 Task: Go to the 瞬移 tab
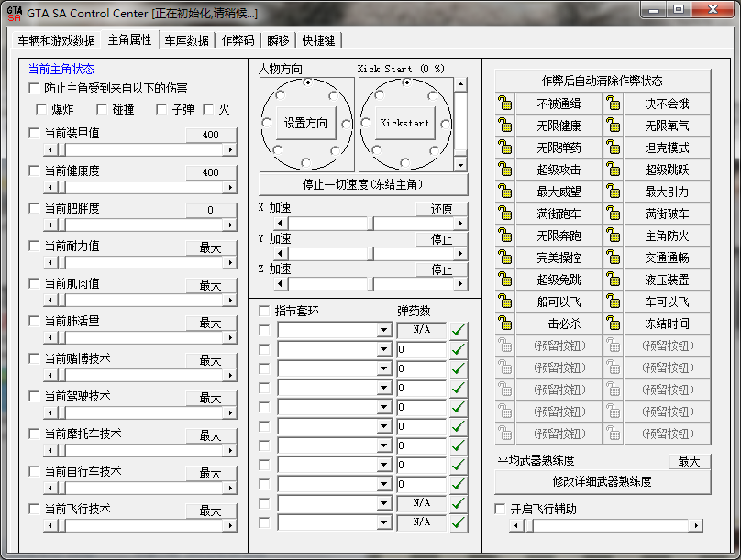(x=278, y=40)
